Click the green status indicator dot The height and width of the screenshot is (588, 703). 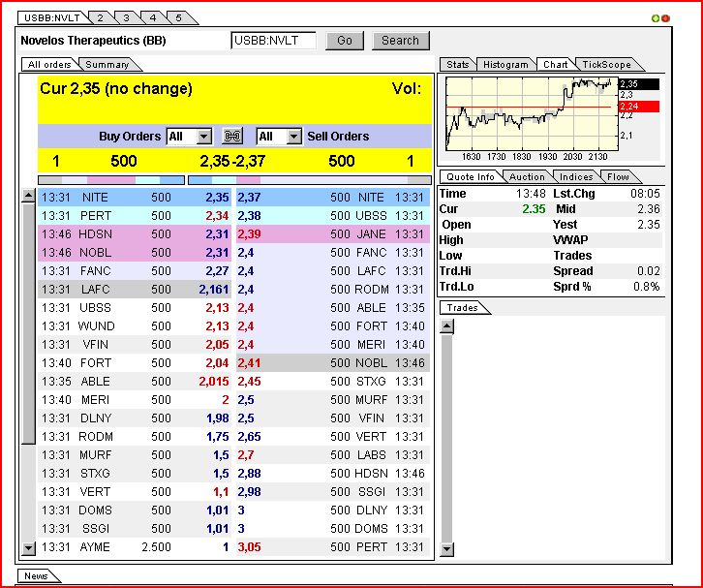click(656, 17)
